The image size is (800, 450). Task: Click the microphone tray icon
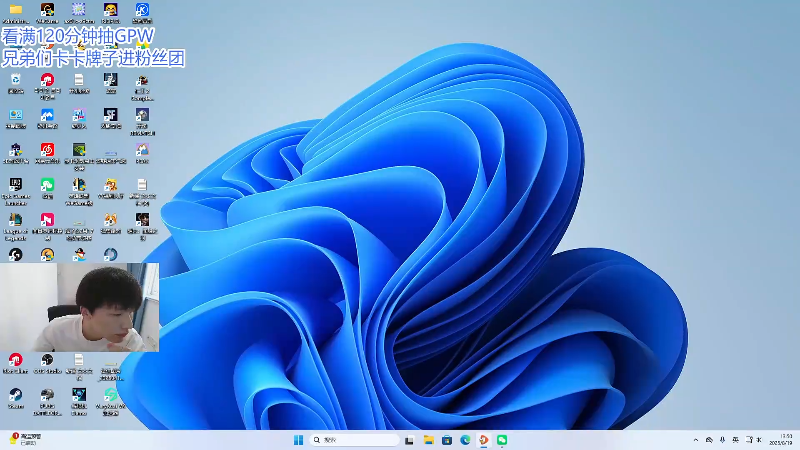pos(722,440)
